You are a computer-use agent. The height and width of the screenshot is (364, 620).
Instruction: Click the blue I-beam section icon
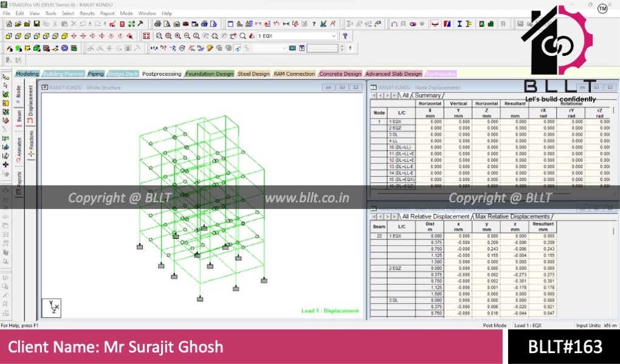coord(460,24)
